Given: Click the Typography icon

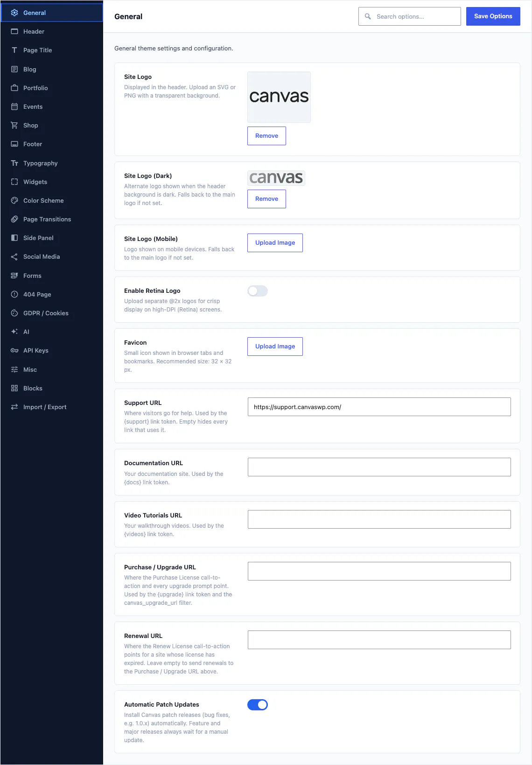Looking at the screenshot, I should [14, 163].
